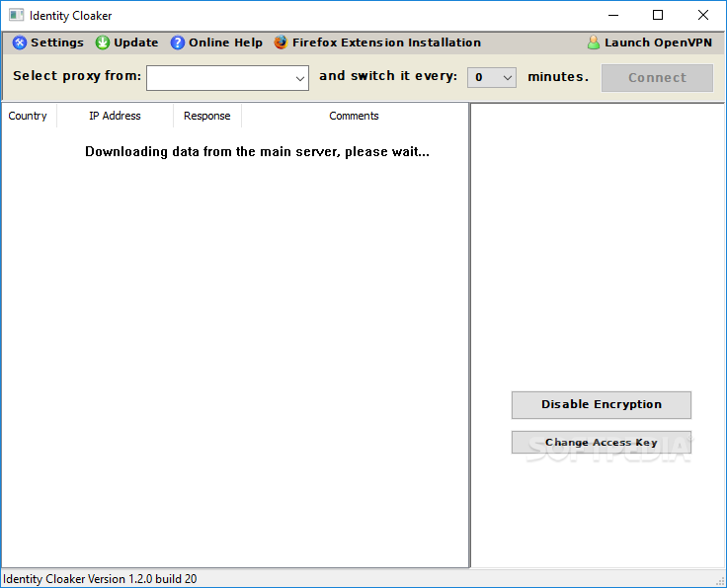727x588 pixels.
Task: Sort by the Comments column header
Action: pyautogui.click(x=354, y=116)
